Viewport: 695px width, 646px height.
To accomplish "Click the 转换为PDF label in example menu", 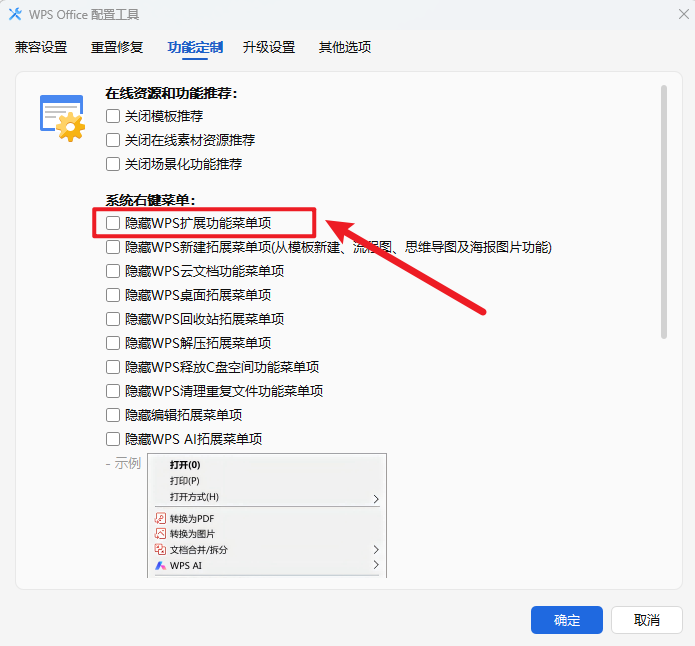I will [x=192, y=518].
